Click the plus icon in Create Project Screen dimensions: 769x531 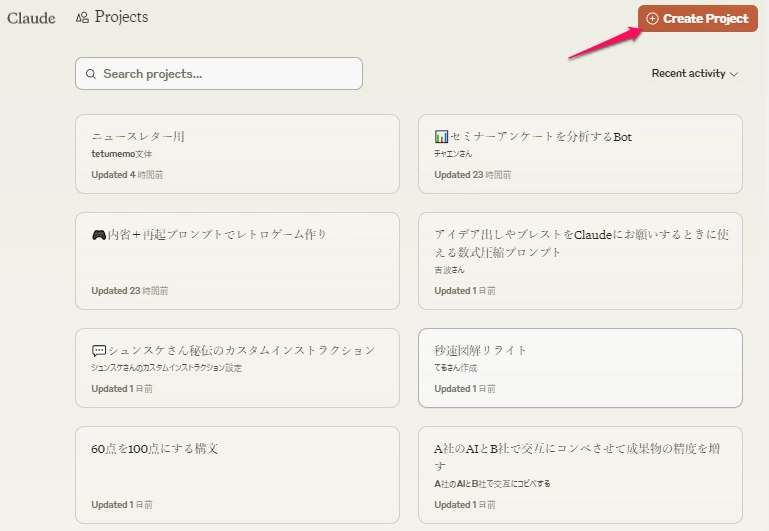click(x=652, y=19)
